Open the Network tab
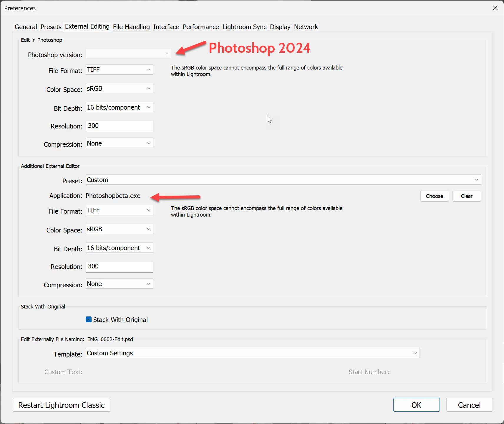The image size is (504, 424). [306, 27]
